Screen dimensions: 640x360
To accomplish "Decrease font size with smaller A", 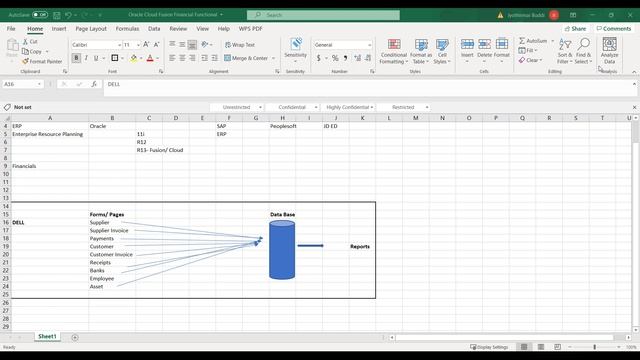I will [x=156, y=44].
